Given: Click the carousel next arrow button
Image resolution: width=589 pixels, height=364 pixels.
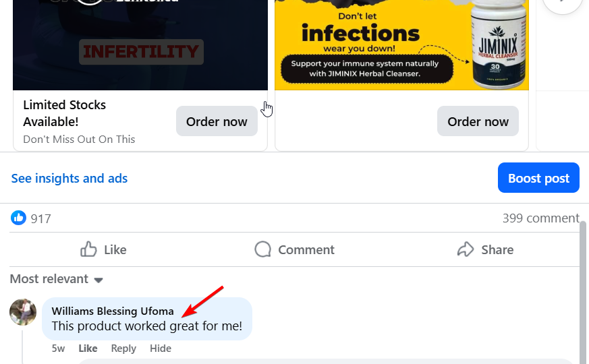Looking at the screenshot, I should coord(562,4).
